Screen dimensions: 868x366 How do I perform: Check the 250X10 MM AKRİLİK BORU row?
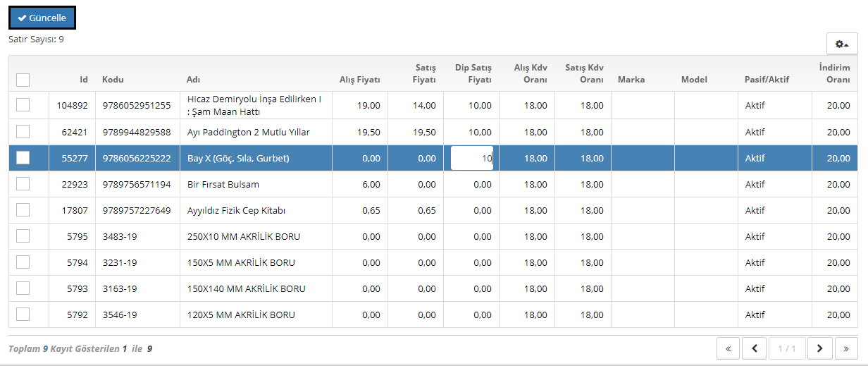(23, 236)
